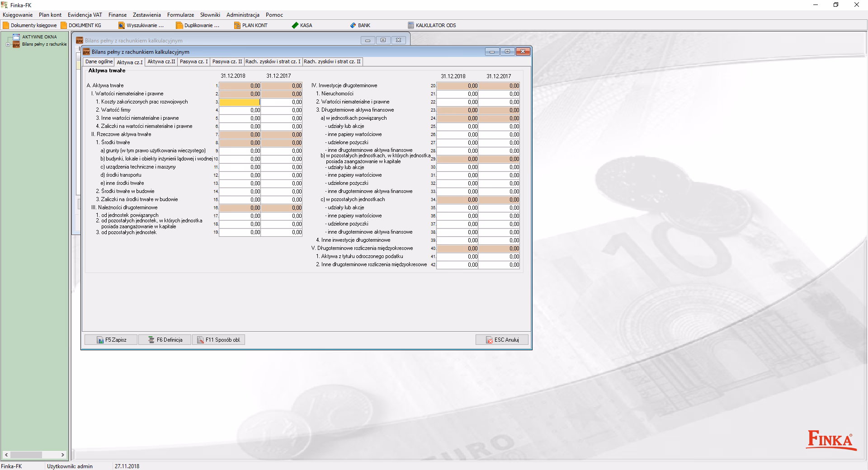Open the Wyszukiwanie search tool
Viewport: 868px width, 470px height.
(141, 25)
